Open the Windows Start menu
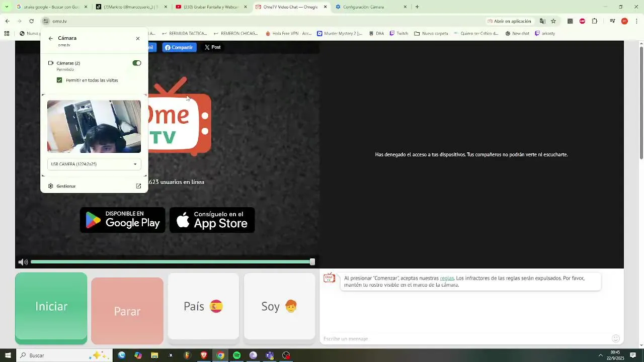The height and width of the screenshot is (362, 644). click(x=7, y=355)
